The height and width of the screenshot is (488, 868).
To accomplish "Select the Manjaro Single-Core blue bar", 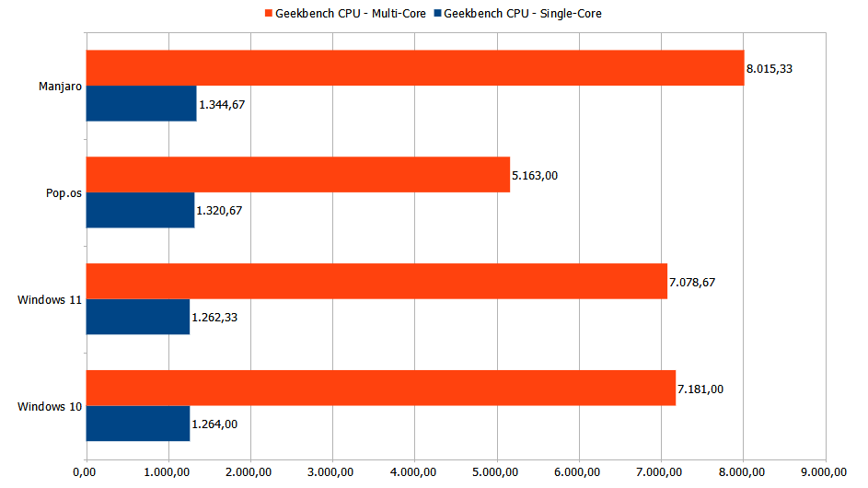I will click(x=141, y=103).
